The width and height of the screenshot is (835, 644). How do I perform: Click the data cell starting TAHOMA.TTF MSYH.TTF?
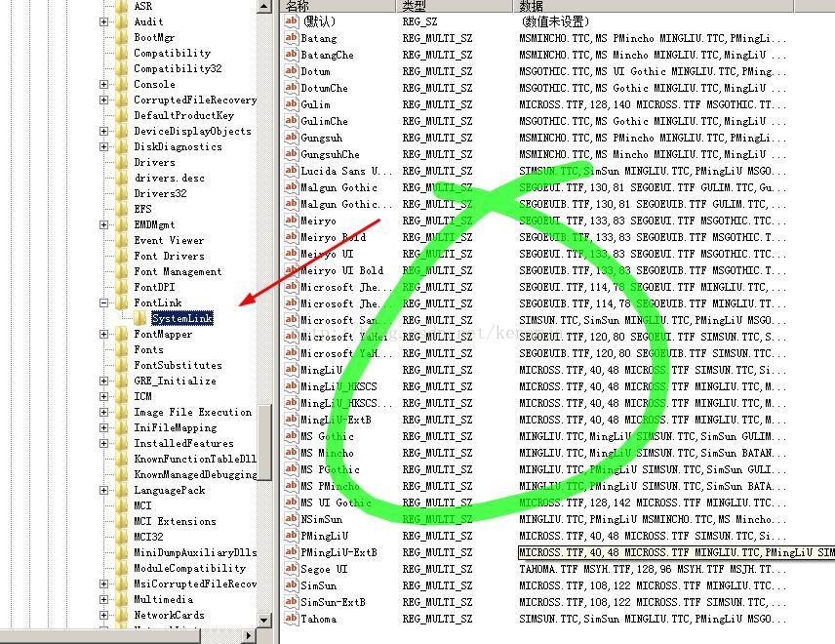coord(653,569)
